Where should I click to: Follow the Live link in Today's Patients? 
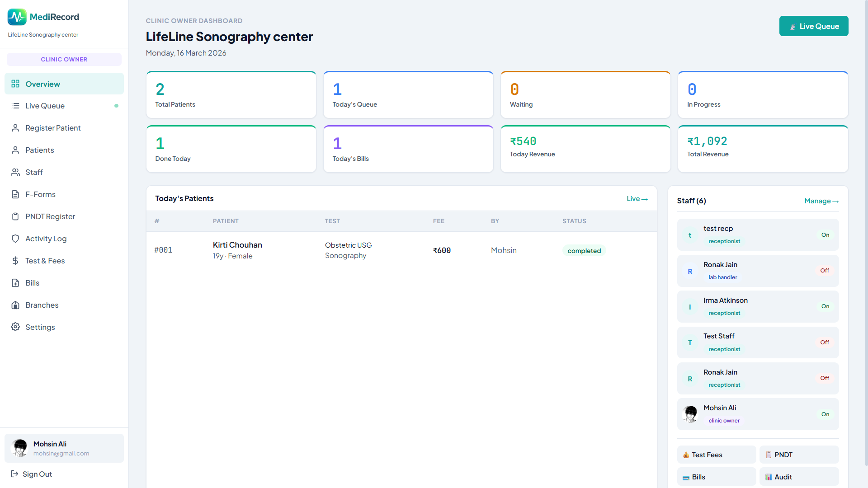[637, 199]
